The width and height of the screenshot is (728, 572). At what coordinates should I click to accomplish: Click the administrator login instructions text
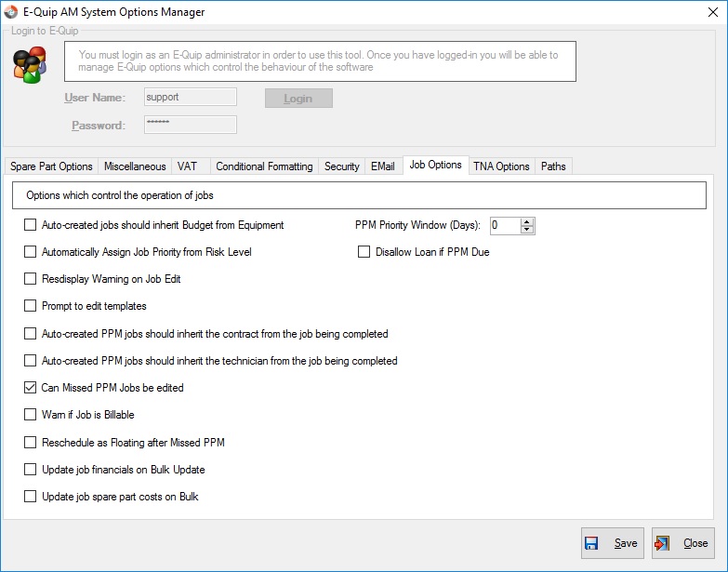tap(318, 60)
